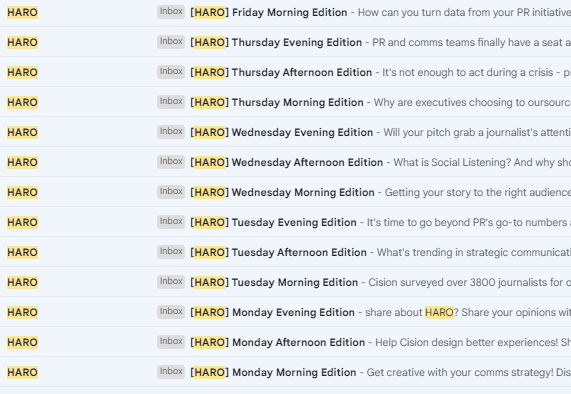Open the HARO Thursday Evening Edition email
This screenshot has width=571, height=394.
point(286,42)
